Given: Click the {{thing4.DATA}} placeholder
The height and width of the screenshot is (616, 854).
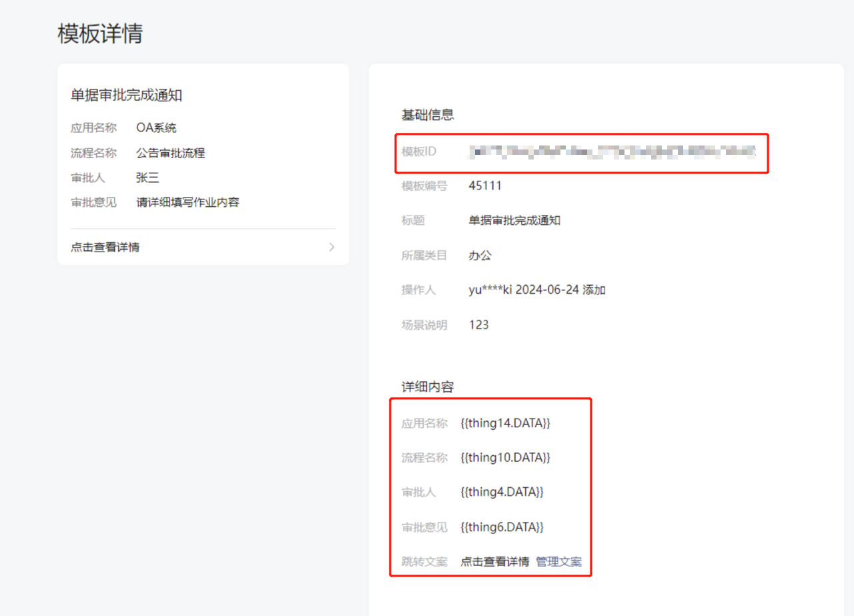Looking at the screenshot, I should click(x=502, y=492).
